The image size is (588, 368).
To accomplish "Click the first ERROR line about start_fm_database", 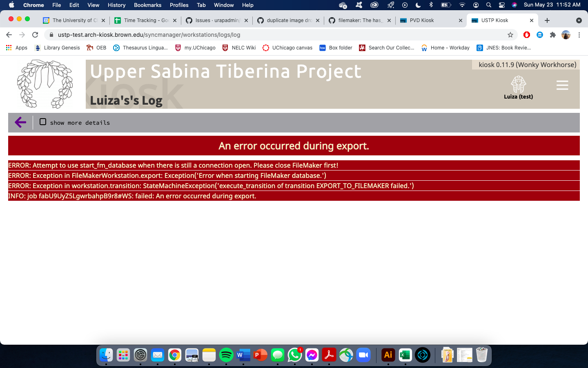I will pos(294,165).
